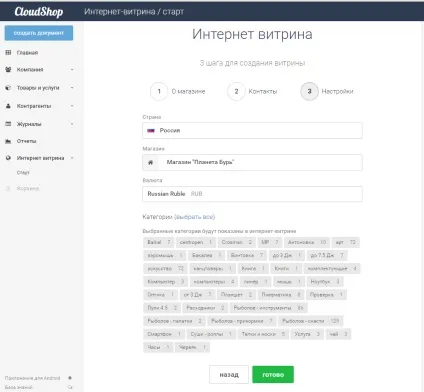Expand the Журналы submenu arrow

[72, 124]
